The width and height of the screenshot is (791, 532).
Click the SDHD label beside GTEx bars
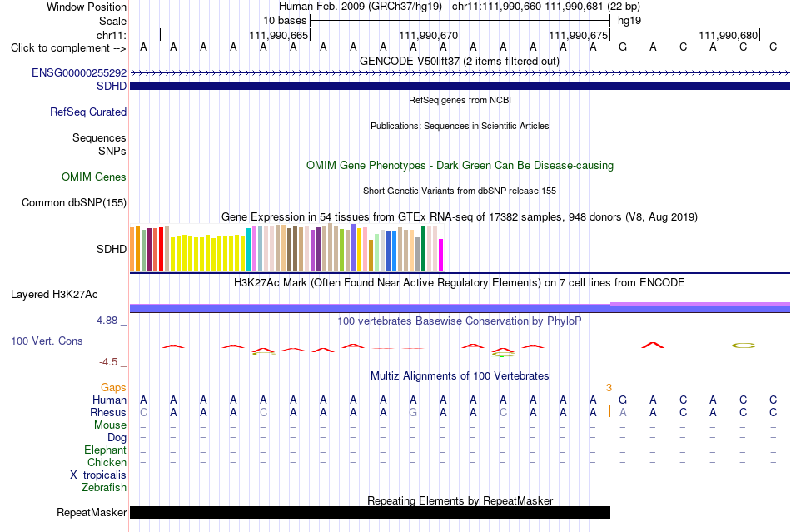point(112,249)
